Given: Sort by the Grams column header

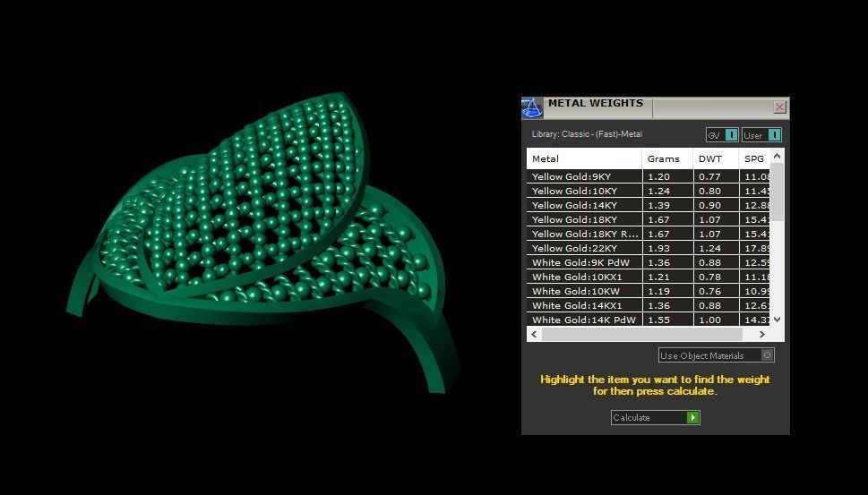Looking at the screenshot, I should click(667, 158).
